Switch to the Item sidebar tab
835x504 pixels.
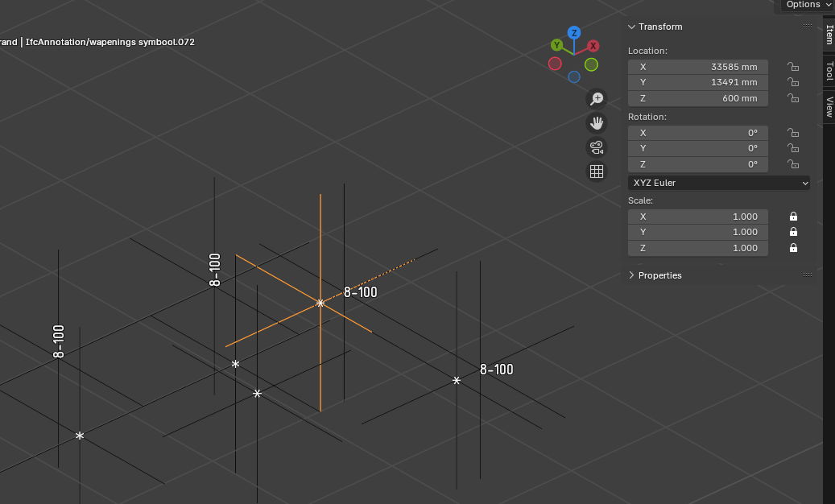pyautogui.click(x=829, y=35)
